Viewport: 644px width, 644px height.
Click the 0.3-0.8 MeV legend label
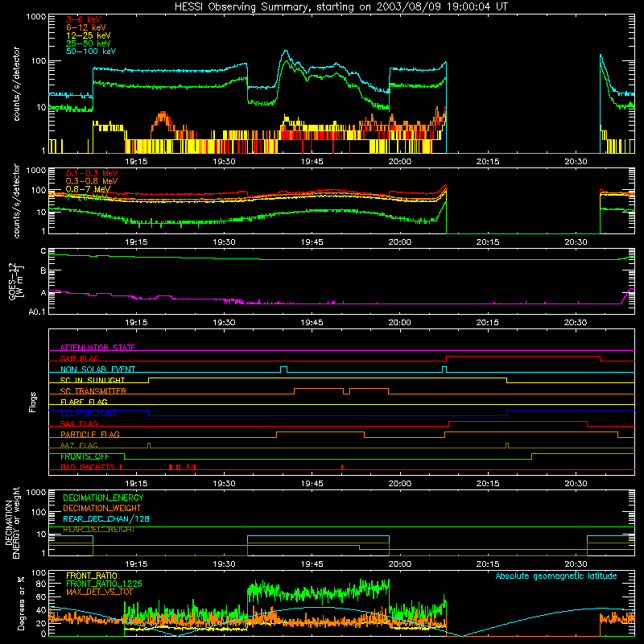coord(92,181)
